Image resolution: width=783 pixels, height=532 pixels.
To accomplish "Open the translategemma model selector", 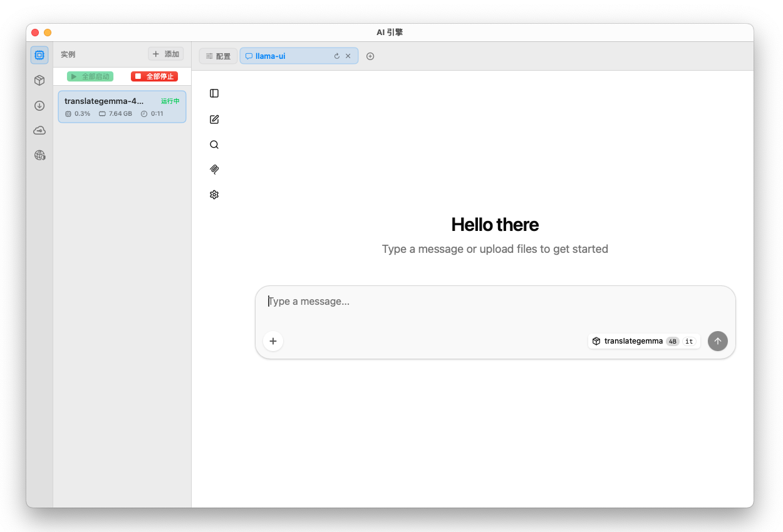I will pos(643,341).
